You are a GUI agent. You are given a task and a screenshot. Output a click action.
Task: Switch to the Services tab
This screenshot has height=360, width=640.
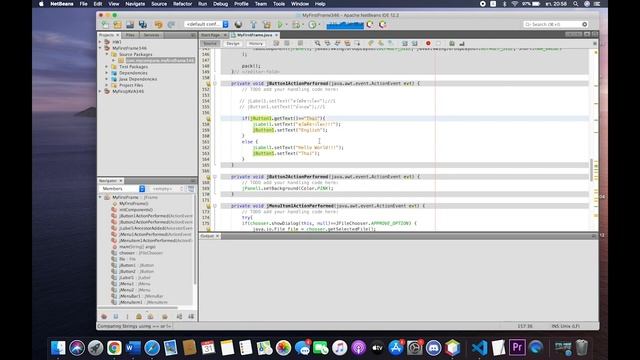coord(151,35)
